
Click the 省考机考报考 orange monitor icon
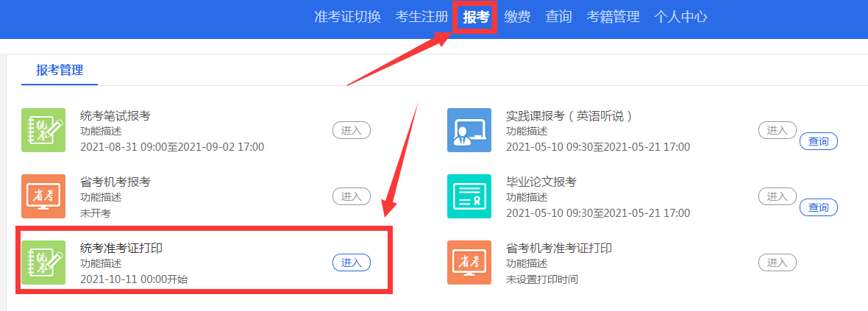coord(43,196)
